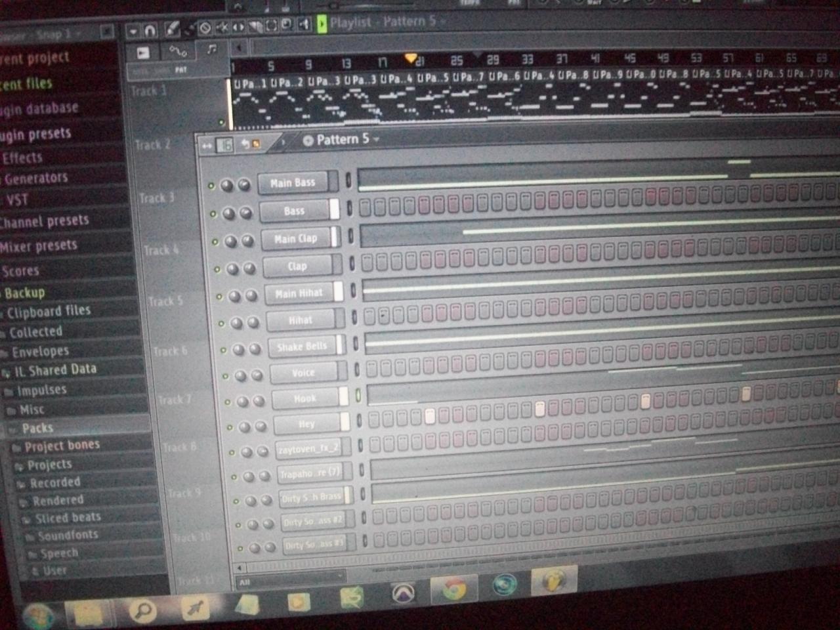This screenshot has width=840, height=630.
Task: Click the Shake Bells channel button
Action: pos(302,346)
